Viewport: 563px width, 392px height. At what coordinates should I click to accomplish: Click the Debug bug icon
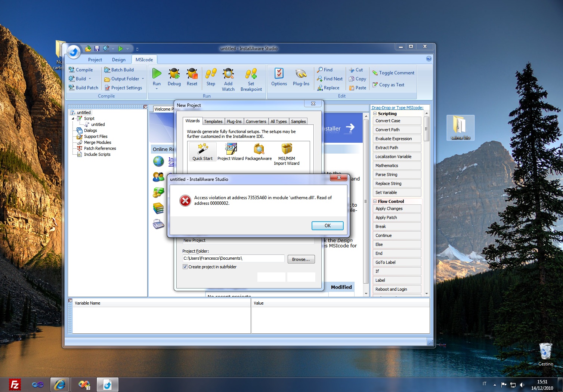[x=174, y=73]
